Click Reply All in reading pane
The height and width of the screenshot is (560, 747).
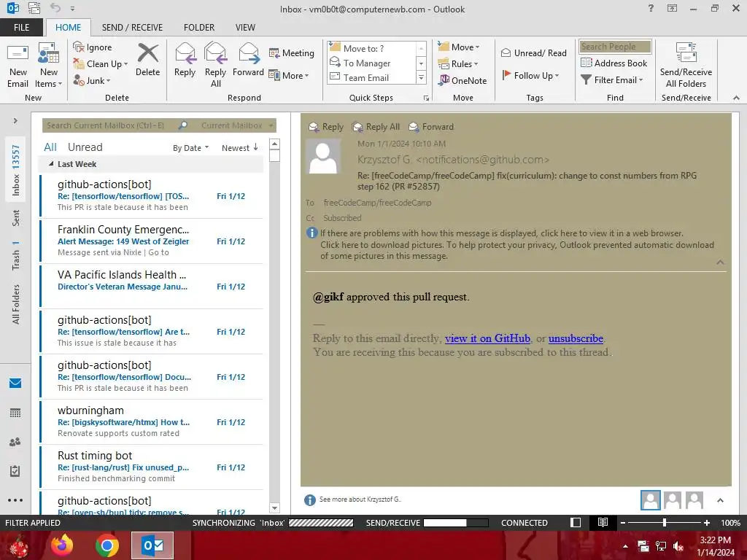(x=376, y=127)
